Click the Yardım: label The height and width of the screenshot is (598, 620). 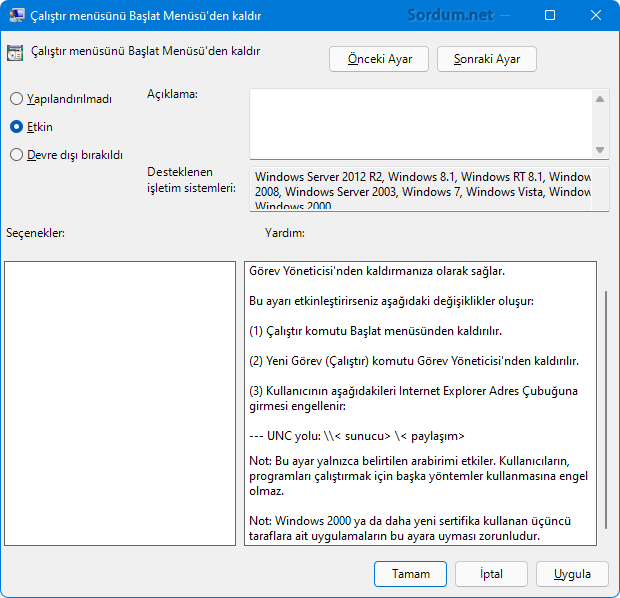(285, 233)
